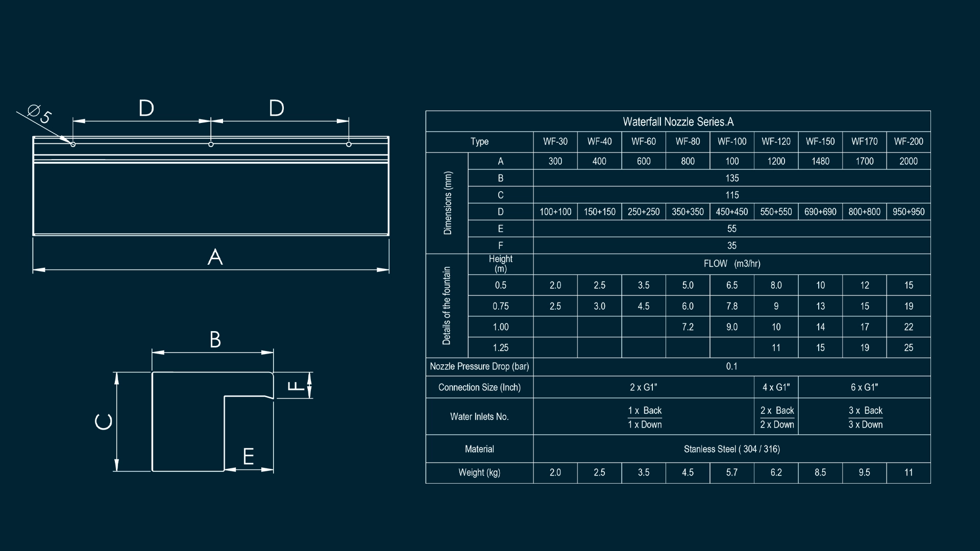Click the leftmost Ø5 hole circle

click(73, 144)
